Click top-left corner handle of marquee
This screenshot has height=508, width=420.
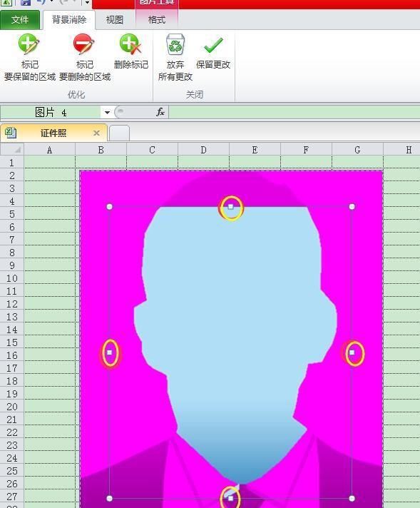click(109, 207)
